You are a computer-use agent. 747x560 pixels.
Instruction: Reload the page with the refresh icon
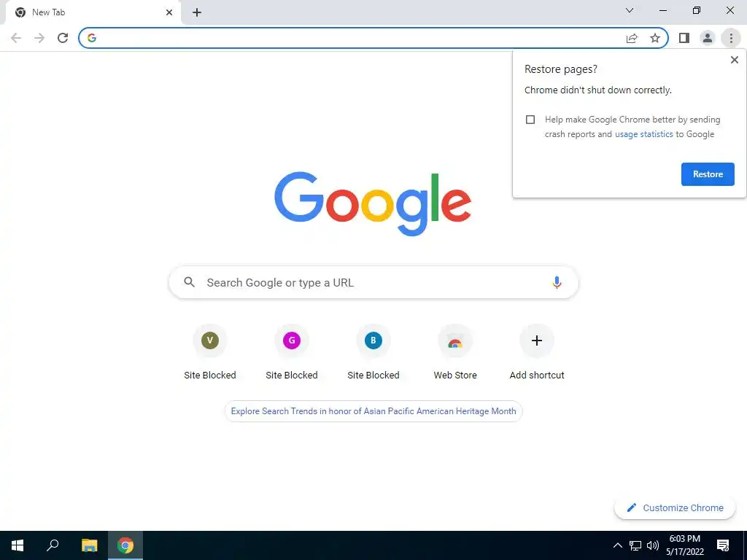pyautogui.click(x=63, y=38)
